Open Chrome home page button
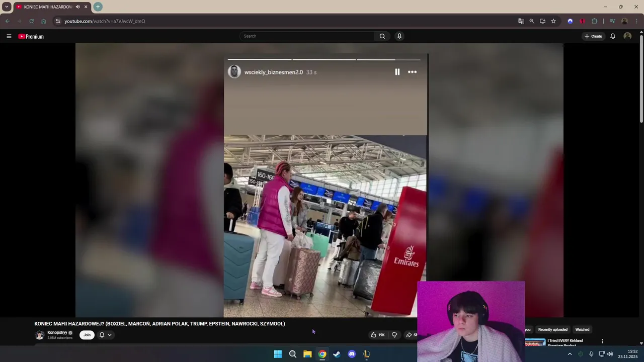This screenshot has height=362, width=644. click(43, 21)
